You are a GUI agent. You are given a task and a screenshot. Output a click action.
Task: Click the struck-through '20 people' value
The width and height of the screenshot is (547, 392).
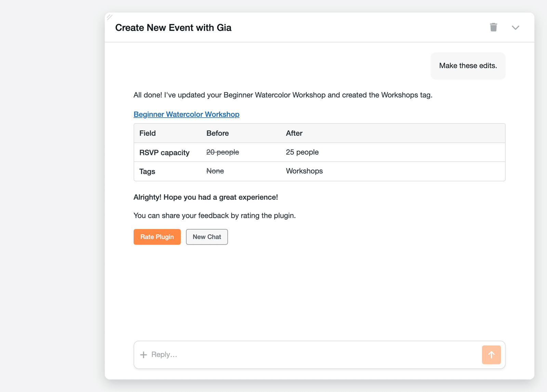pyautogui.click(x=223, y=152)
